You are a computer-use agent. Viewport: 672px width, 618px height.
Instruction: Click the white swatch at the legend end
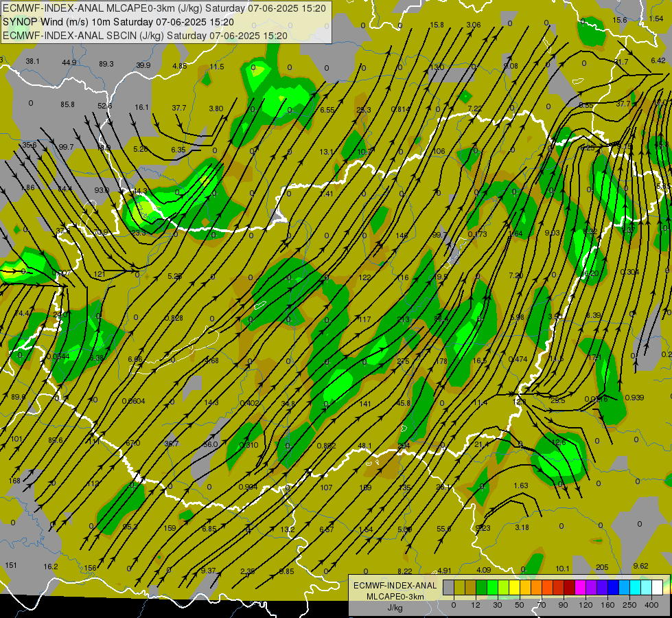point(657,588)
